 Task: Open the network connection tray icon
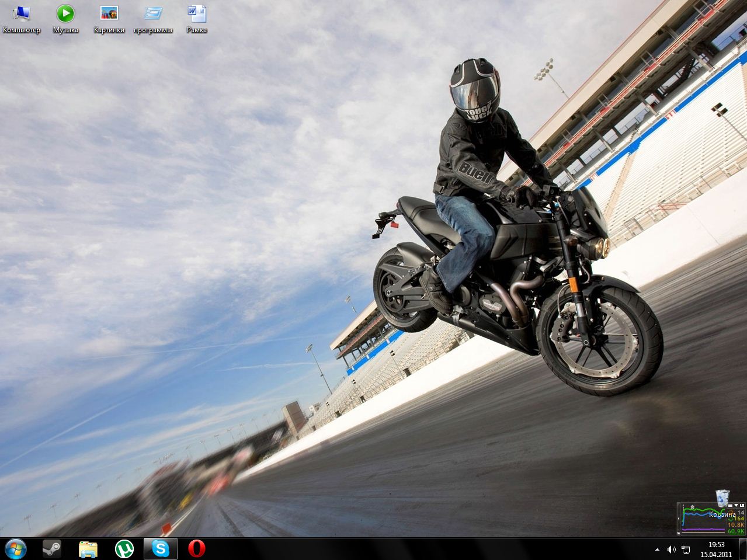click(686, 549)
